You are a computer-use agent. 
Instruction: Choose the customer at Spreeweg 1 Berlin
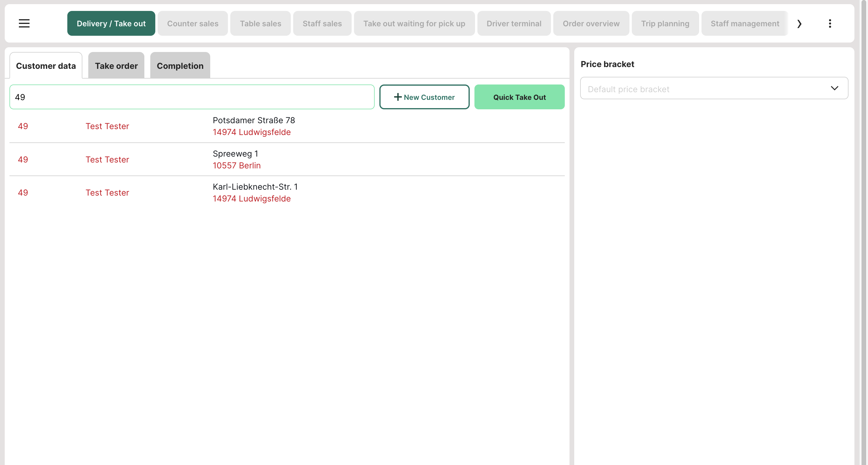click(236, 160)
